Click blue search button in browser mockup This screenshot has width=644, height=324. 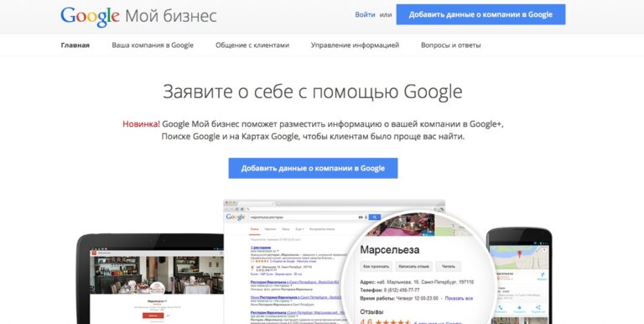374,217
